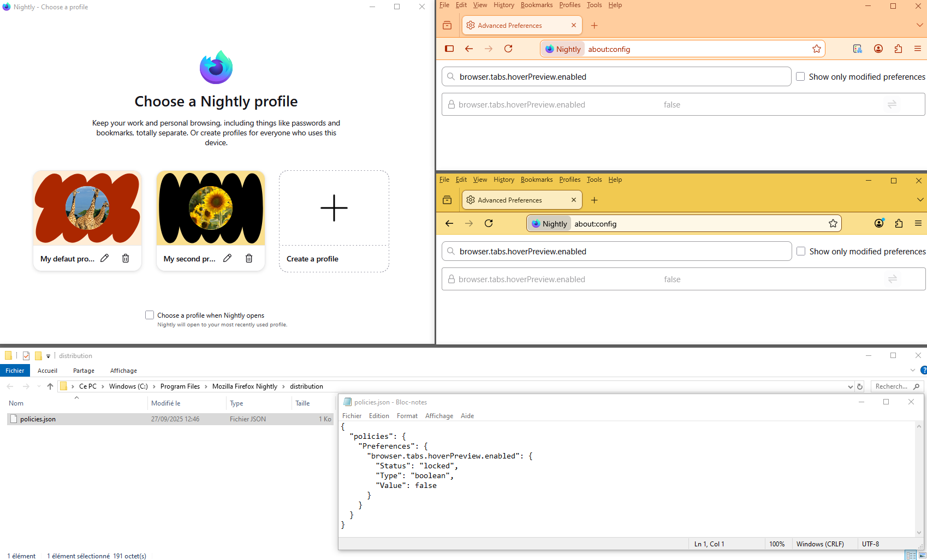
Task: Edit the 'My second pr...' profile with pencil icon
Action: coord(228,258)
